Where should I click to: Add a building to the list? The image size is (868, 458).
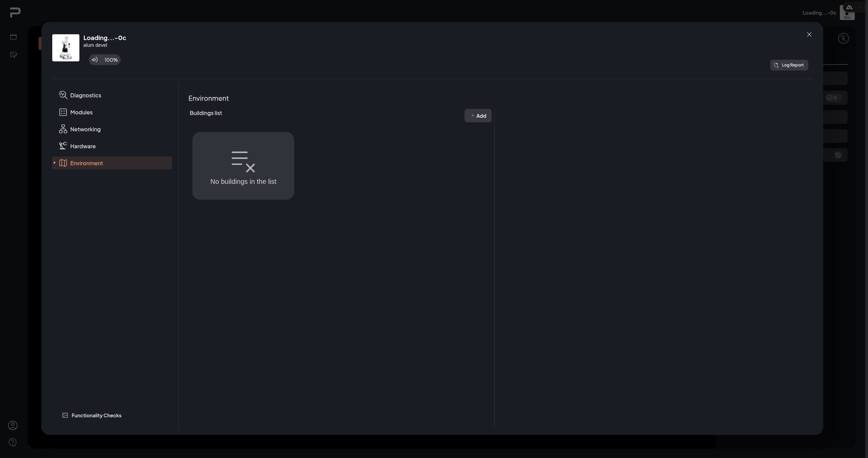click(x=478, y=116)
